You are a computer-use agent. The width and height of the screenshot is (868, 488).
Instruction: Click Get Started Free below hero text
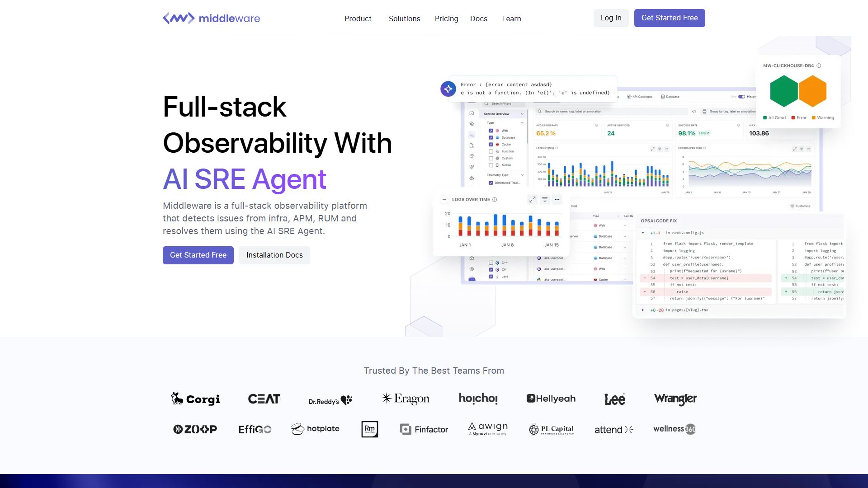pyautogui.click(x=198, y=255)
